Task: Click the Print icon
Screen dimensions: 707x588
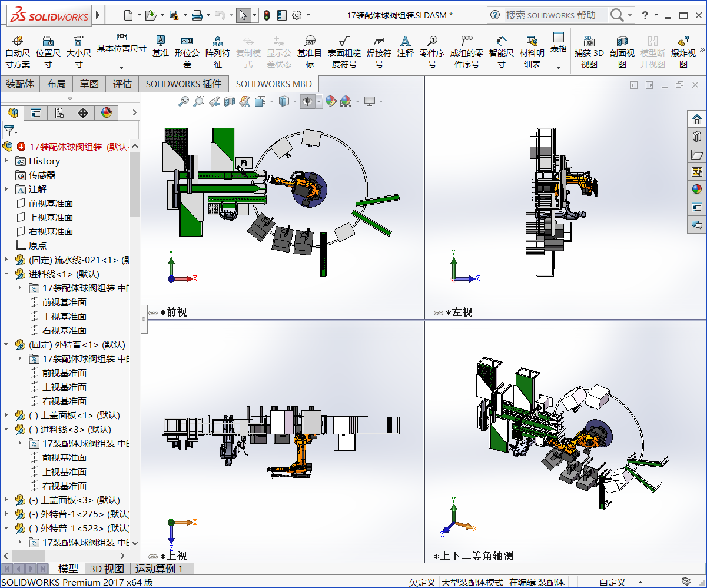Action: pyautogui.click(x=198, y=15)
